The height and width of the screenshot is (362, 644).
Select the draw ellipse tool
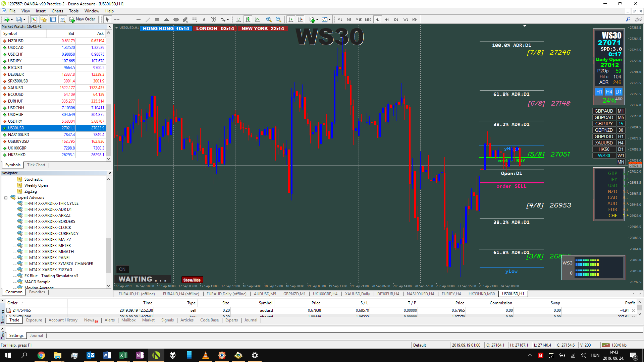tap(176, 19)
